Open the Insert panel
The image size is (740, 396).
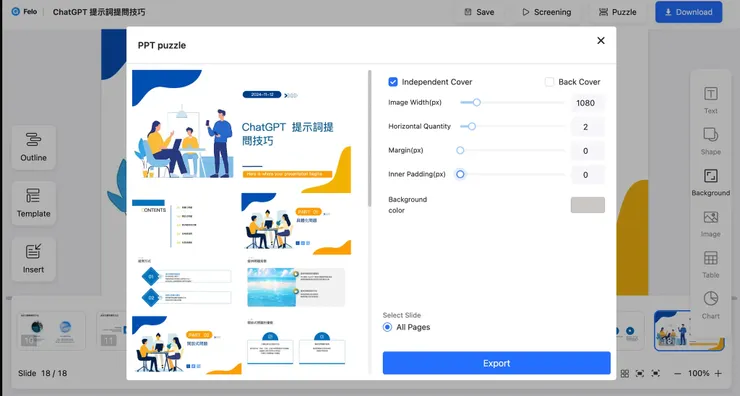click(34, 259)
